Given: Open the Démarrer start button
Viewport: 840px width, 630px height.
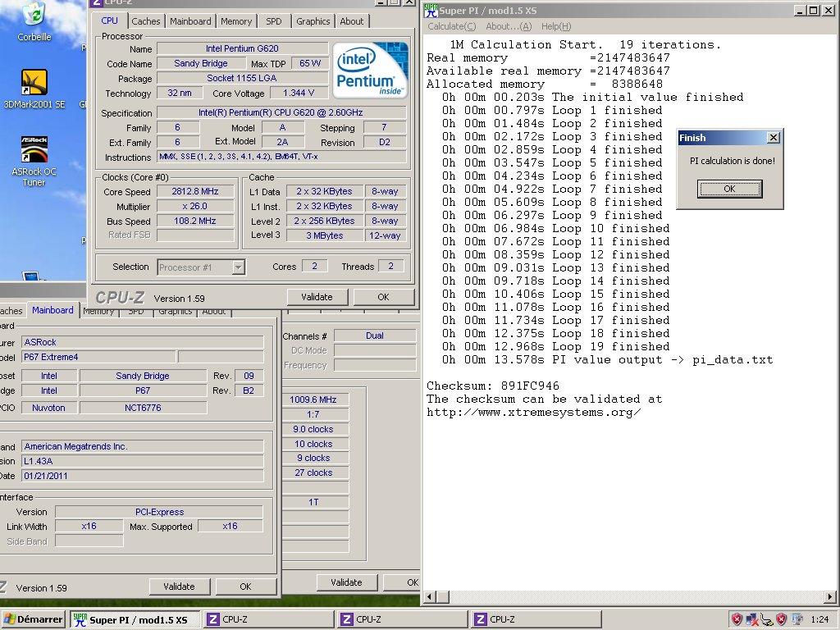Looking at the screenshot, I should click(x=33, y=619).
